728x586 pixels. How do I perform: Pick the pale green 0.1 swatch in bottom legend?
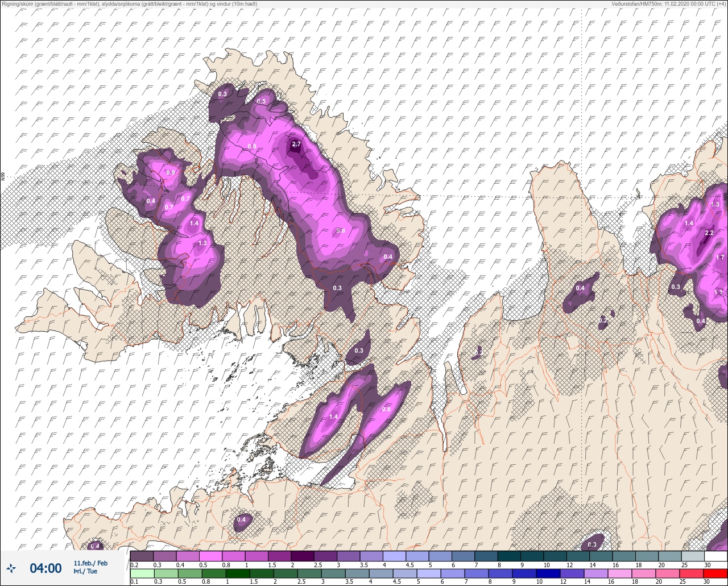pyautogui.click(x=142, y=573)
